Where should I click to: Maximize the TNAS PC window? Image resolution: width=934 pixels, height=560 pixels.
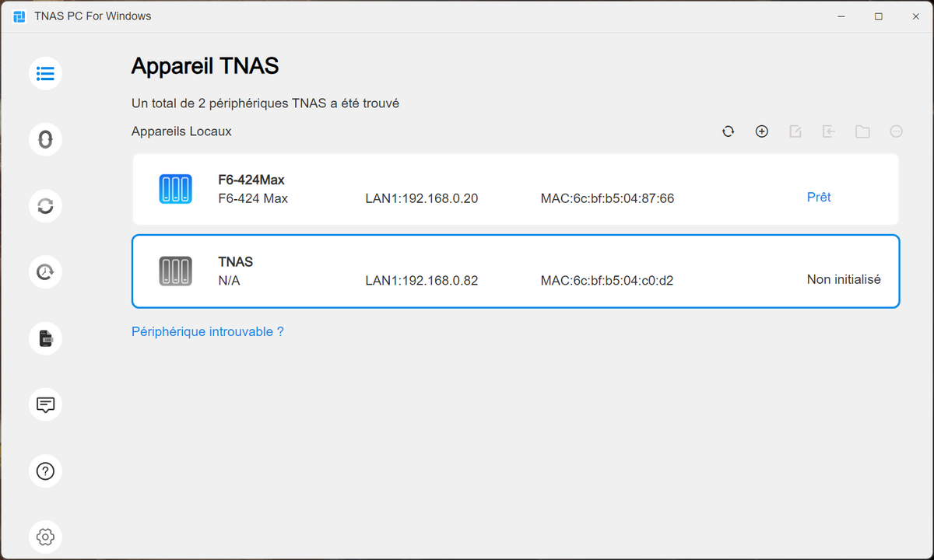click(x=878, y=16)
